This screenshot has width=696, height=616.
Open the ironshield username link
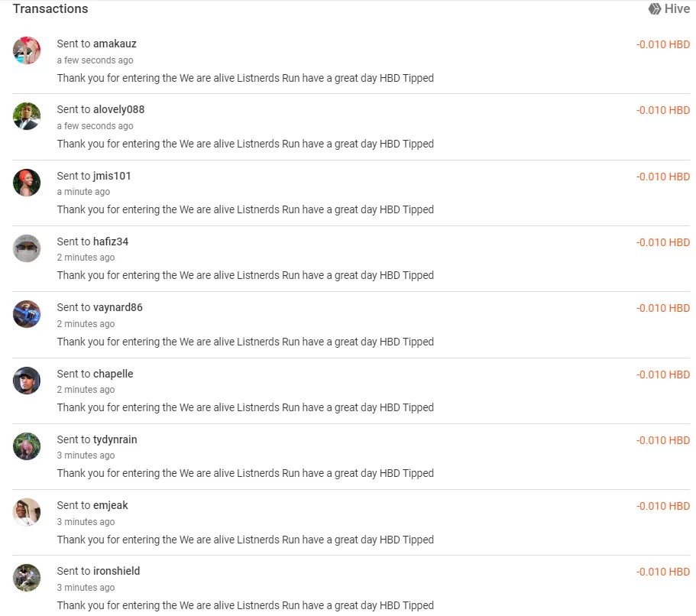click(x=116, y=571)
